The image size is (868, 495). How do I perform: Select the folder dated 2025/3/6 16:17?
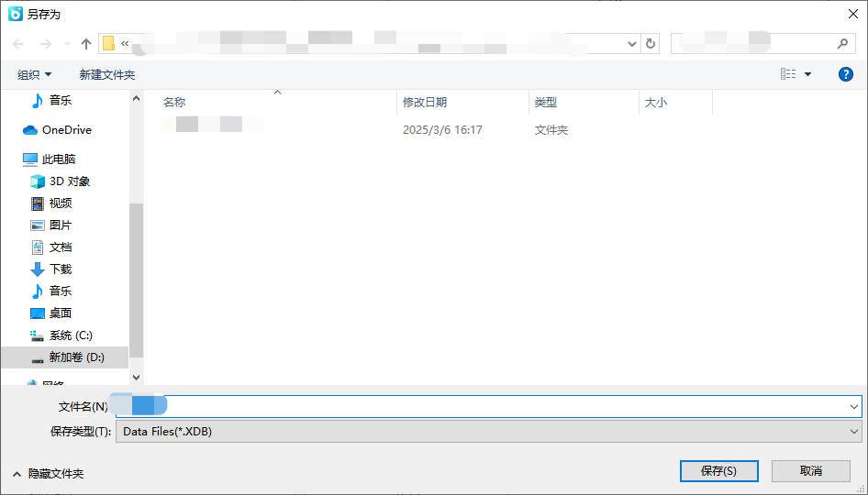pyautogui.click(x=442, y=130)
